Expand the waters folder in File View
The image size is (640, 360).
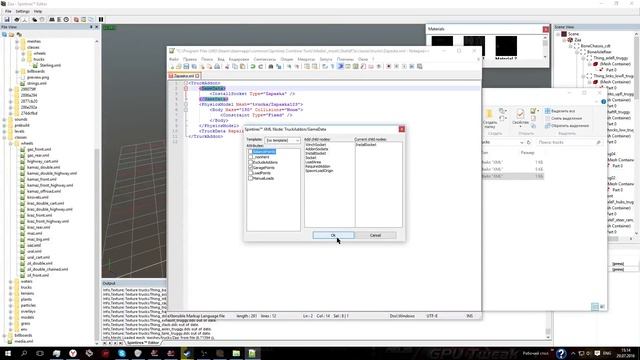click(x=11, y=281)
